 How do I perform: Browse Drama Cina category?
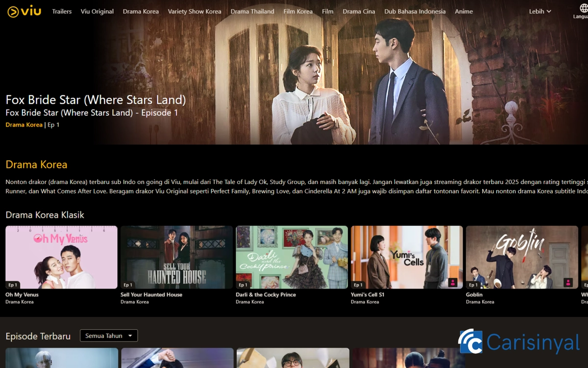click(x=359, y=11)
